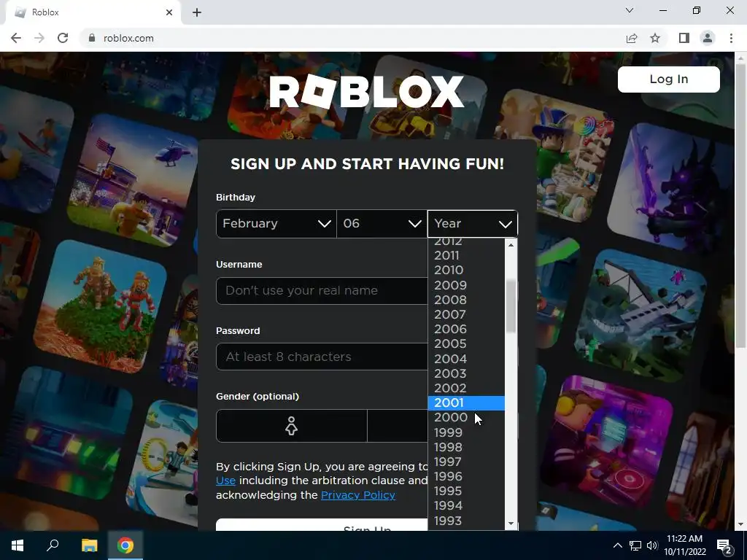The width and height of the screenshot is (747, 560).
Task: Go forward in browser history
Action: point(39,38)
